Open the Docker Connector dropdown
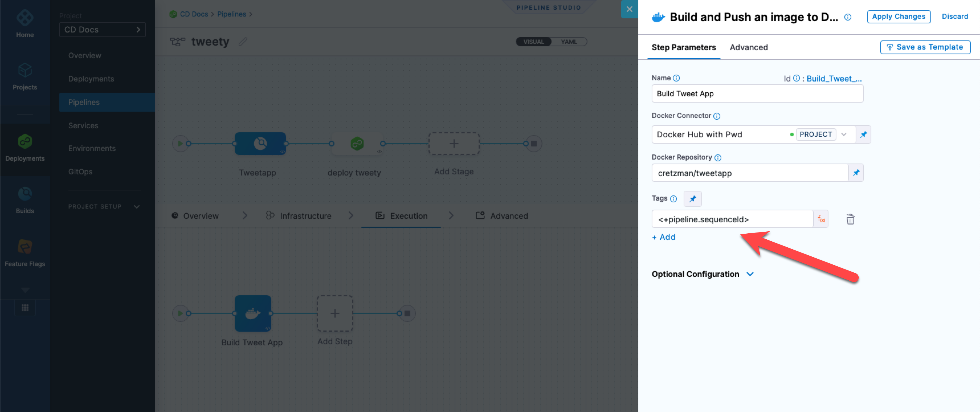980x412 pixels. tap(844, 135)
